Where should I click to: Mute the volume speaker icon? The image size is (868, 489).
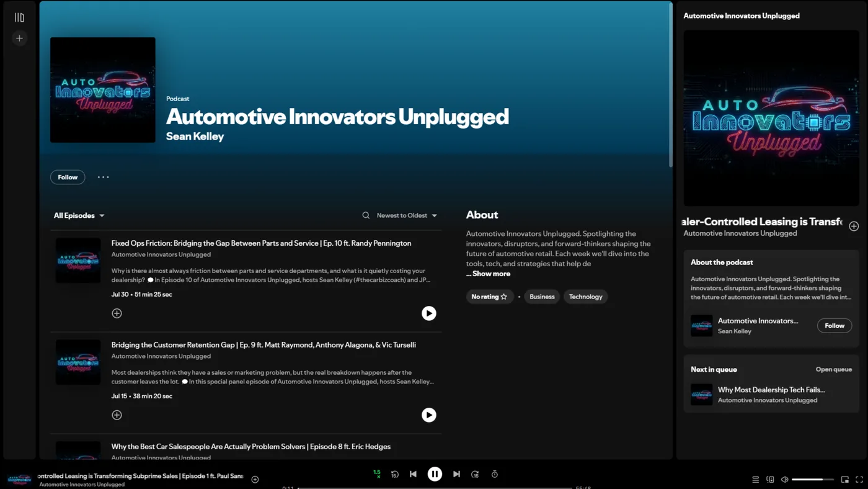click(784, 479)
